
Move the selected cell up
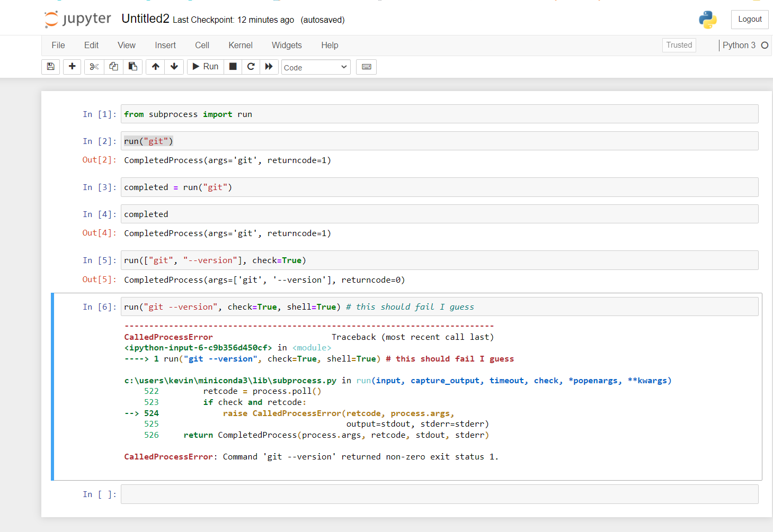point(155,67)
